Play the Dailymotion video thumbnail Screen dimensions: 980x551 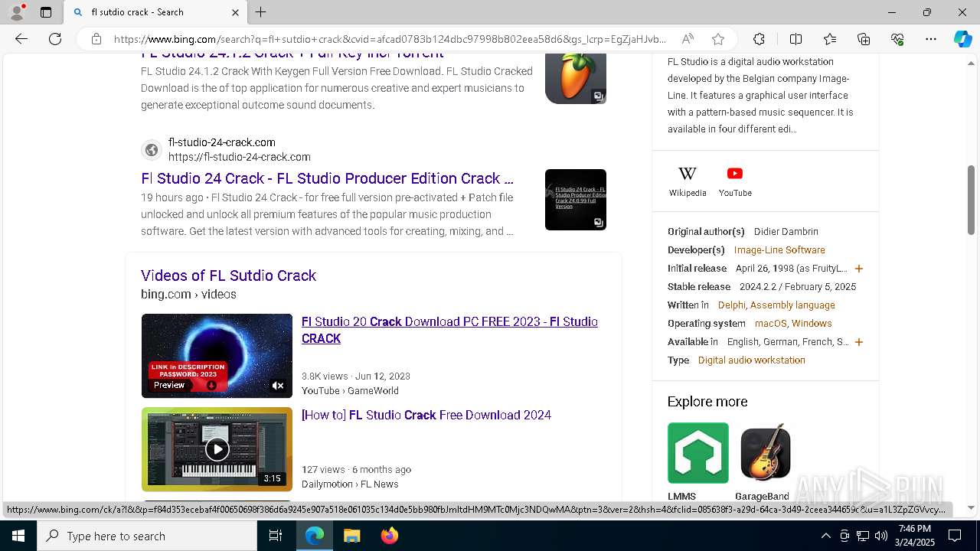(x=217, y=449)
